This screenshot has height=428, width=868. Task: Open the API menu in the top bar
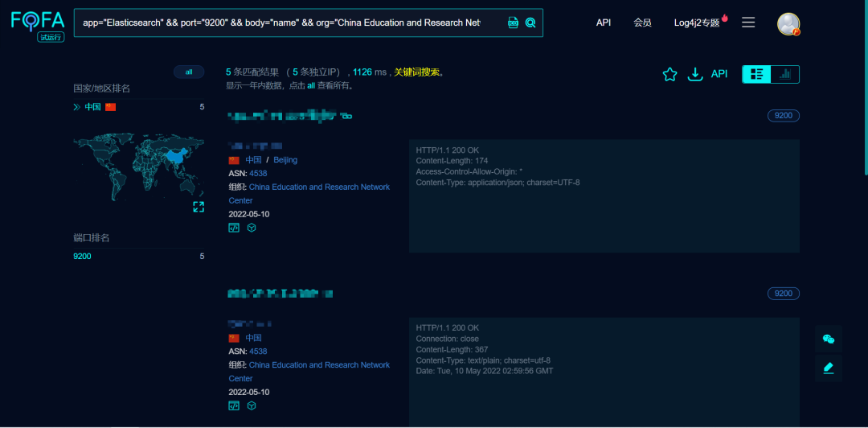click(x=604, y=23)
